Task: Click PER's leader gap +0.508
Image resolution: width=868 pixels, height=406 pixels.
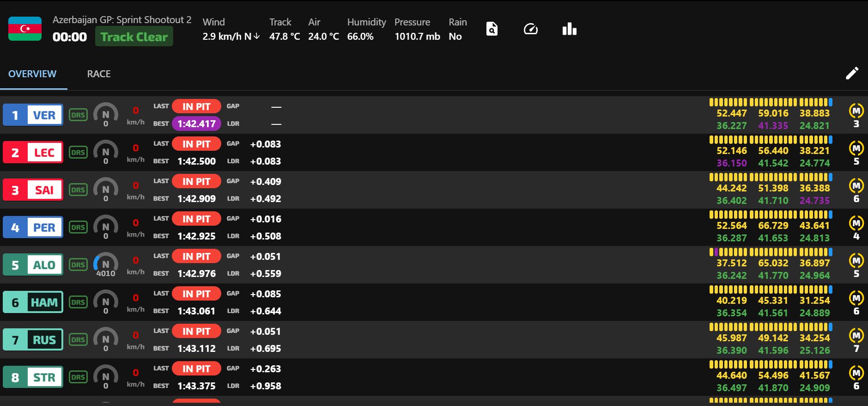Action: (x=266, y=236)
